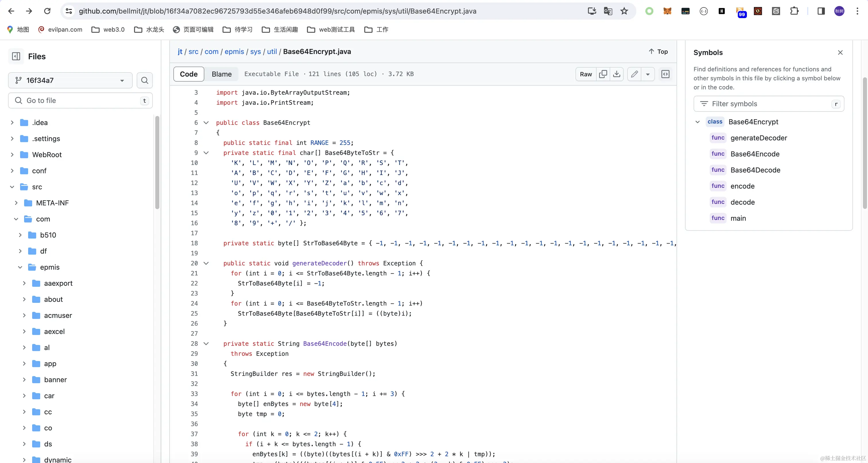Click the browser address bar URL

click(277, 11)
